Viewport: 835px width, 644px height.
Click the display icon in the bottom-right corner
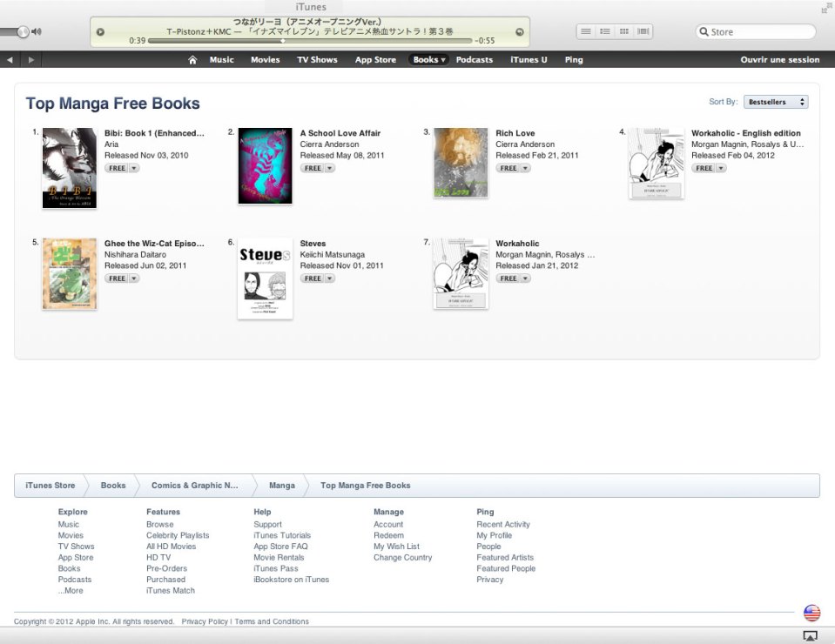(x=811, y=634)
